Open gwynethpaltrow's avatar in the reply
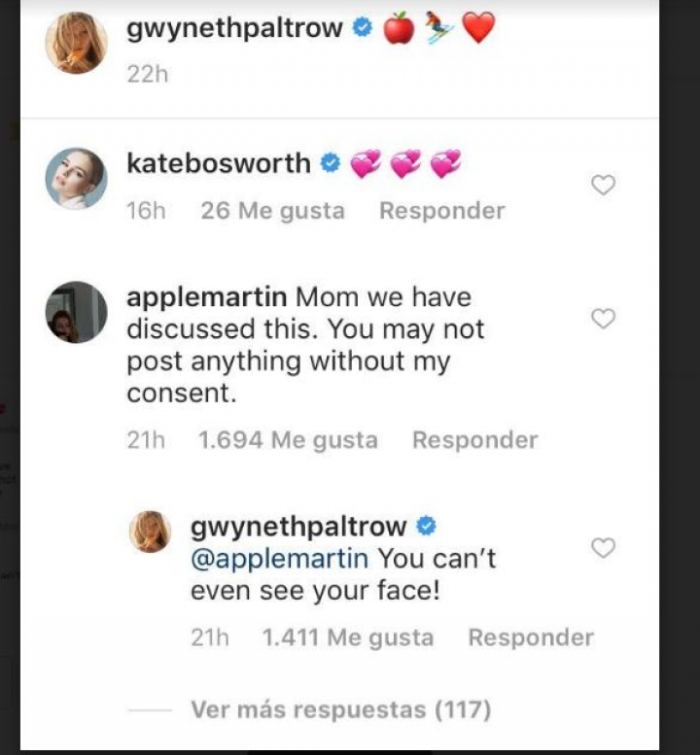The width and height of the screenshot is (700, 755). click(x=151, y=532)
